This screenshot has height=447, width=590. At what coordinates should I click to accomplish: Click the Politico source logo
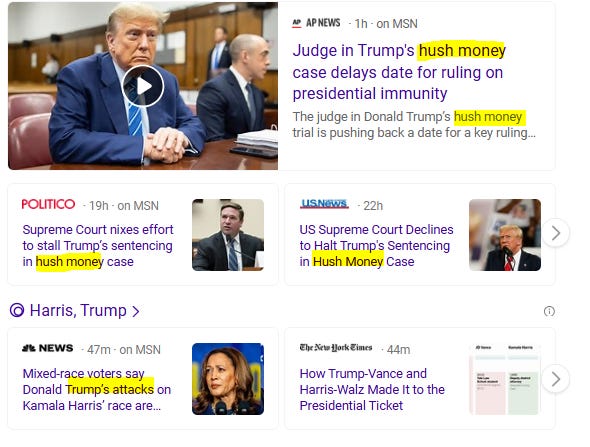(x=48, y=204)
